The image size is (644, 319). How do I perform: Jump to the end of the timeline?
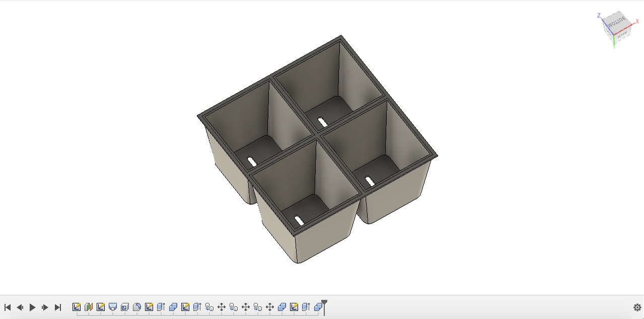pos(57,307)
